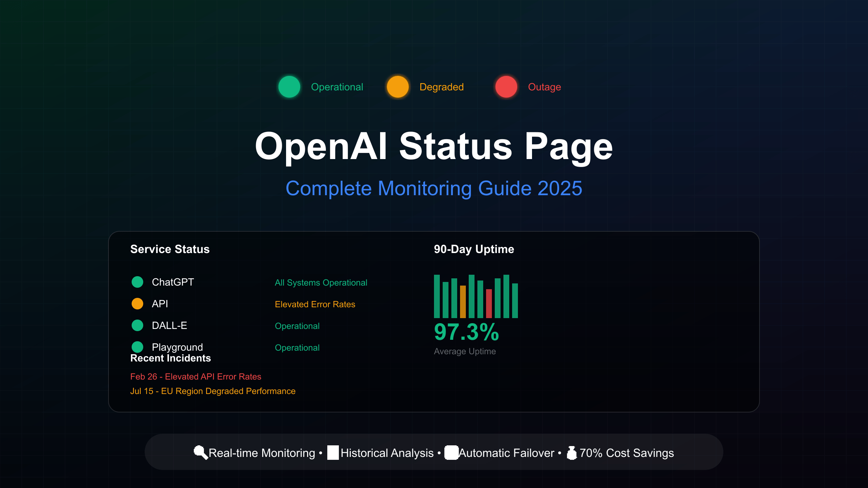Click the green Operational legend circle
868x488 pixels.
click(x=289, y=87)
